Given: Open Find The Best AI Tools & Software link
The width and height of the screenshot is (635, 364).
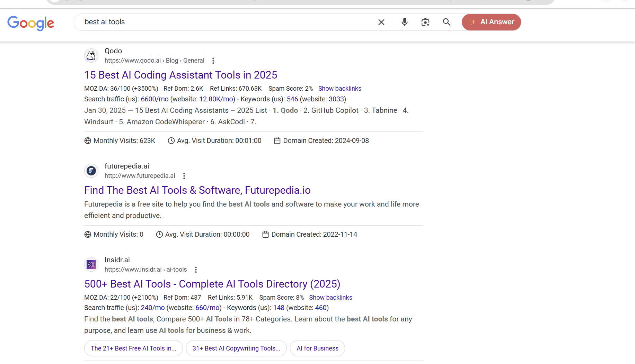Looking at the screenshot, I should point(197,190).
